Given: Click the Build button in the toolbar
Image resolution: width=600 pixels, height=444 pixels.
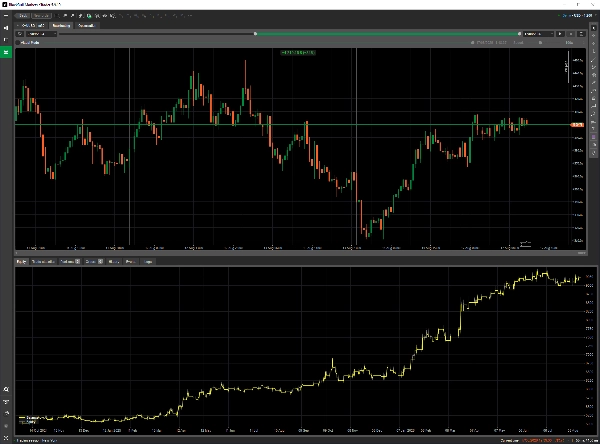Looking at the screenshot, I should 23,16.
